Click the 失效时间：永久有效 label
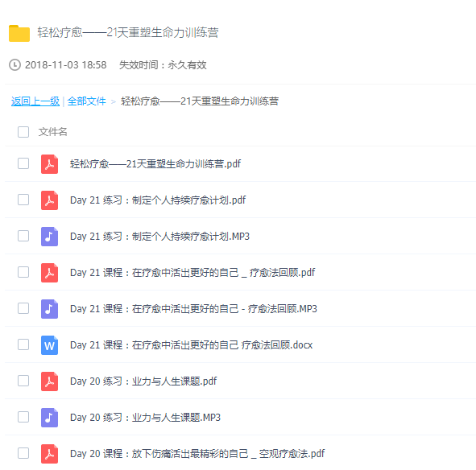The height and width of the screenshot is (470, 476). click(x=163, y=65)
